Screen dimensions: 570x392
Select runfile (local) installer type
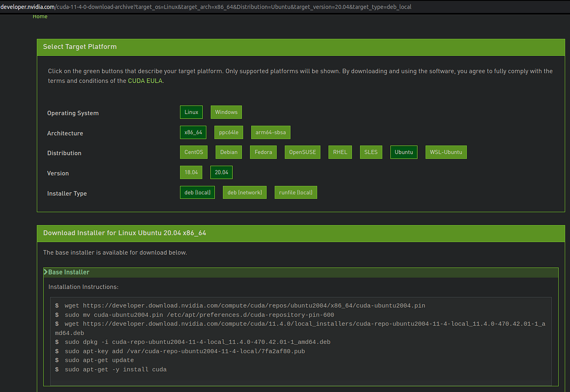[296, 193]
